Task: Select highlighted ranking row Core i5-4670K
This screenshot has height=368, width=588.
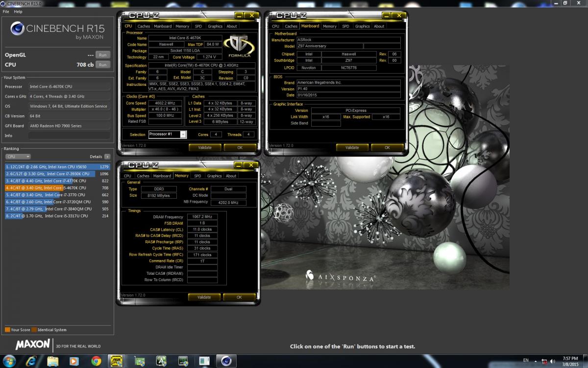Action: (58, 187)
